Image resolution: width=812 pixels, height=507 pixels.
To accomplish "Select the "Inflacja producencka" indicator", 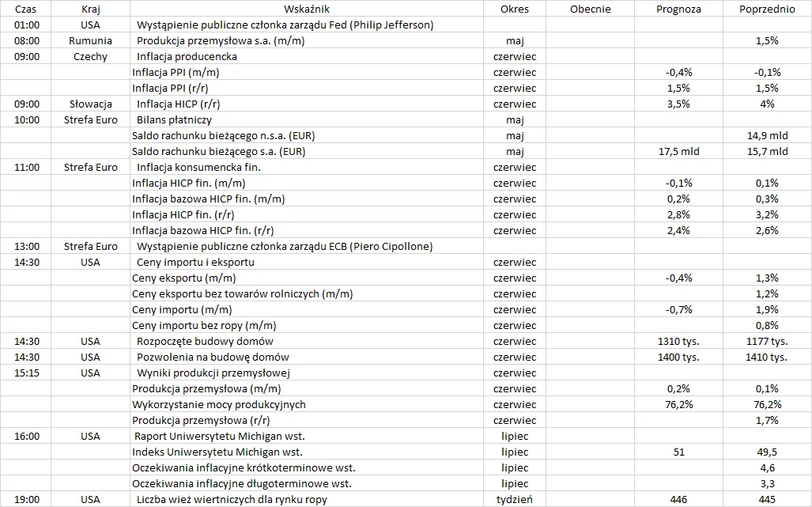I will [x=187, y=56].
